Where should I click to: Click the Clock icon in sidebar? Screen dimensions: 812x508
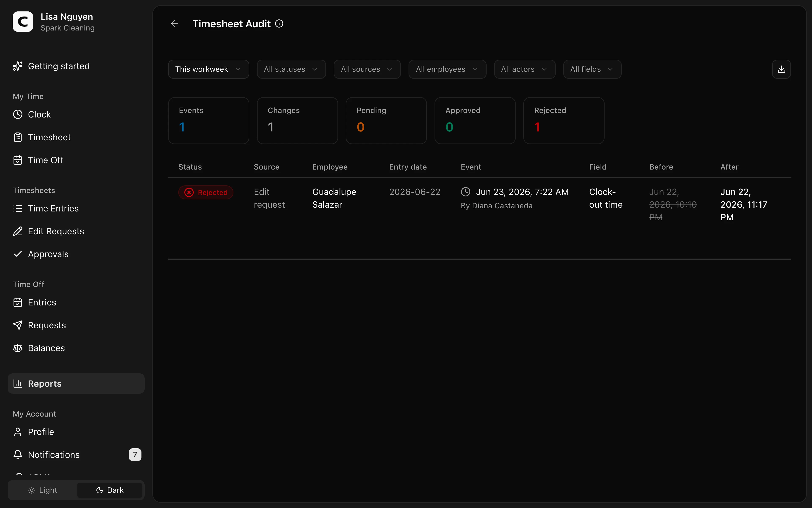[18, 115]
